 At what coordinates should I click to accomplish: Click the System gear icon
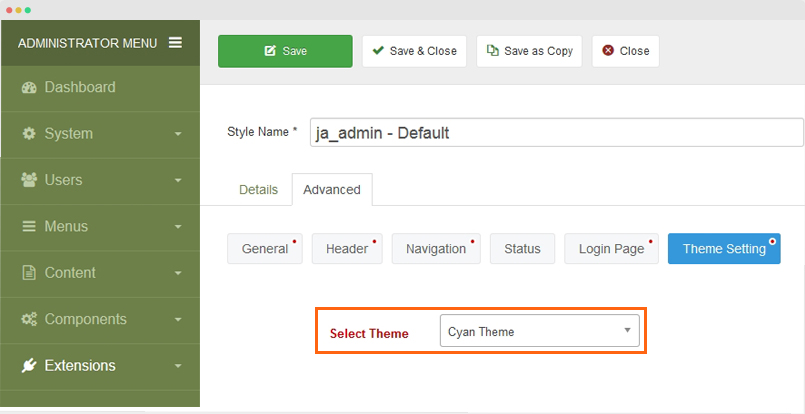[29, 134]
